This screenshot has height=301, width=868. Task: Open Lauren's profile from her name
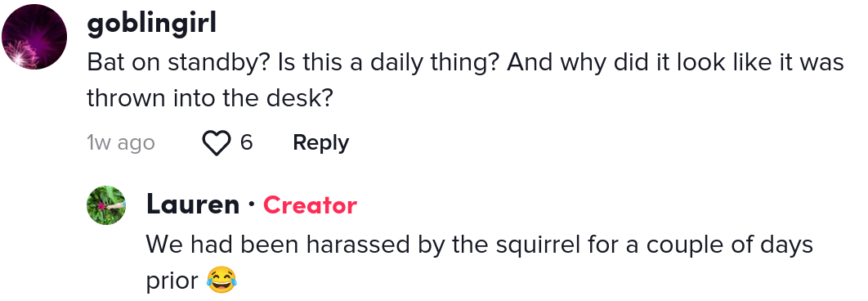(193, 204)
